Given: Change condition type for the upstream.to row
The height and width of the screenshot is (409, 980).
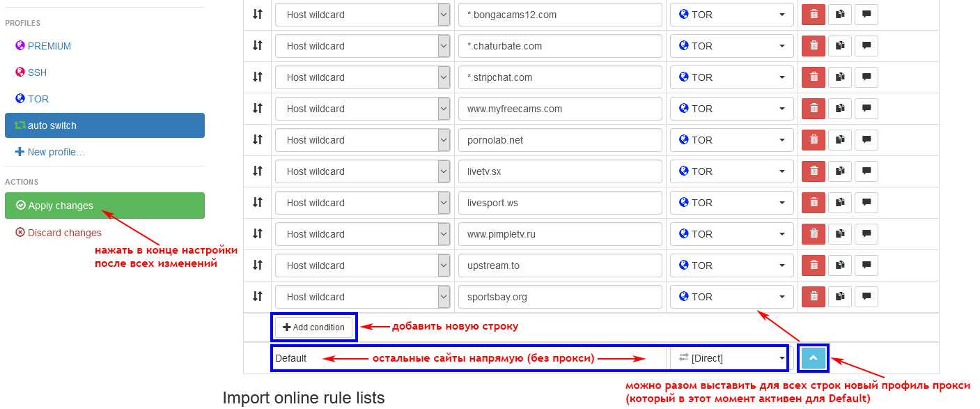Looking at the screenshot, I should click(362, 265).
